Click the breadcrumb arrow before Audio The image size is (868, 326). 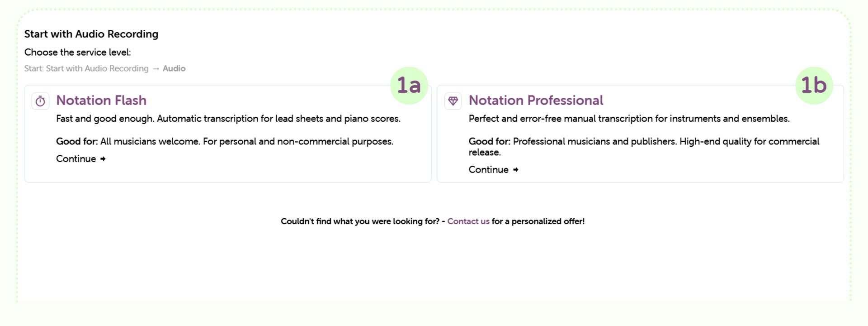point(156,69)
